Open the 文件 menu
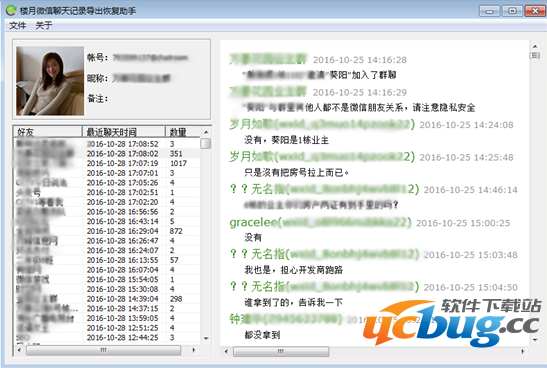547x368 pixels. pyautogui.click(x=17, y=25)
